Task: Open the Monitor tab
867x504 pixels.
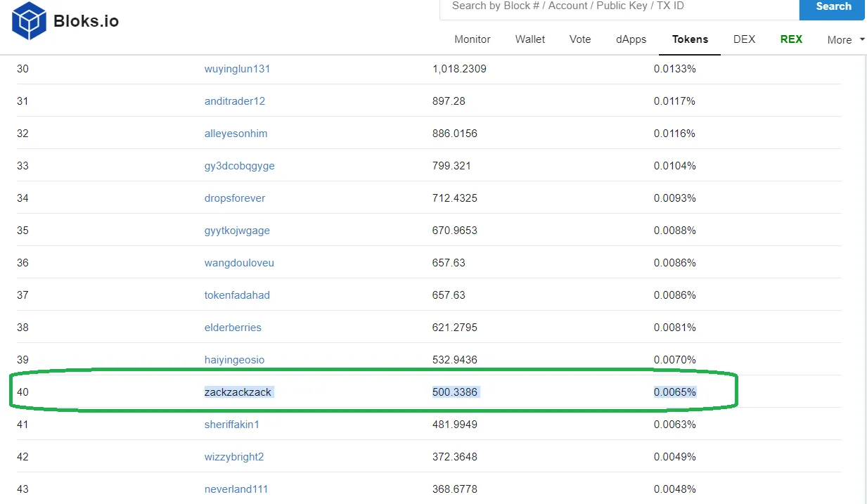Action: [x=473, y=39]
